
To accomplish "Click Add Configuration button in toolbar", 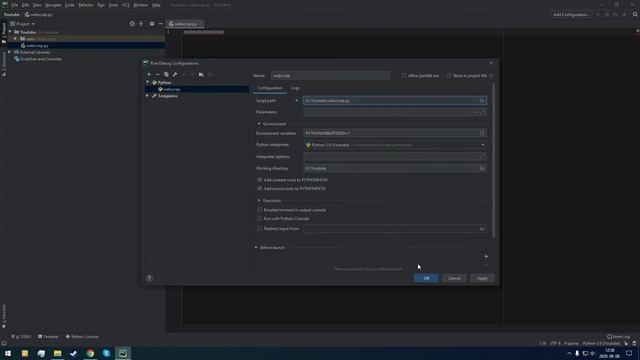I will coord(571,14).
